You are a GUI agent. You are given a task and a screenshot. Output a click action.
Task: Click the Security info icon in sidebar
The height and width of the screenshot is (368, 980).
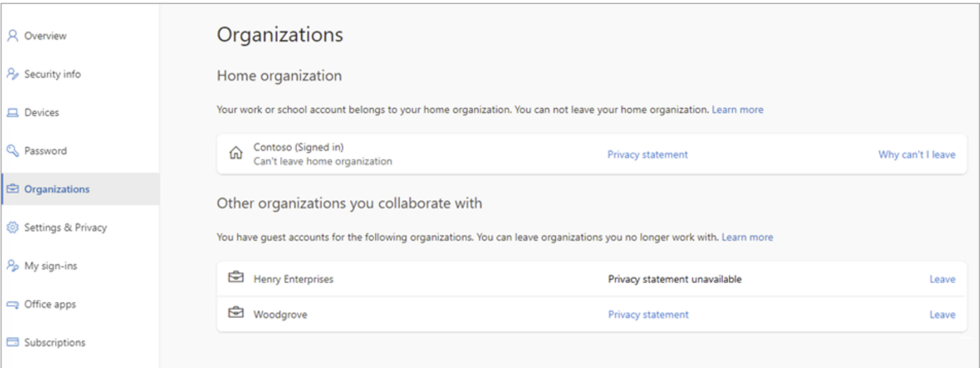pyautogui.click(x=13, y=74)
